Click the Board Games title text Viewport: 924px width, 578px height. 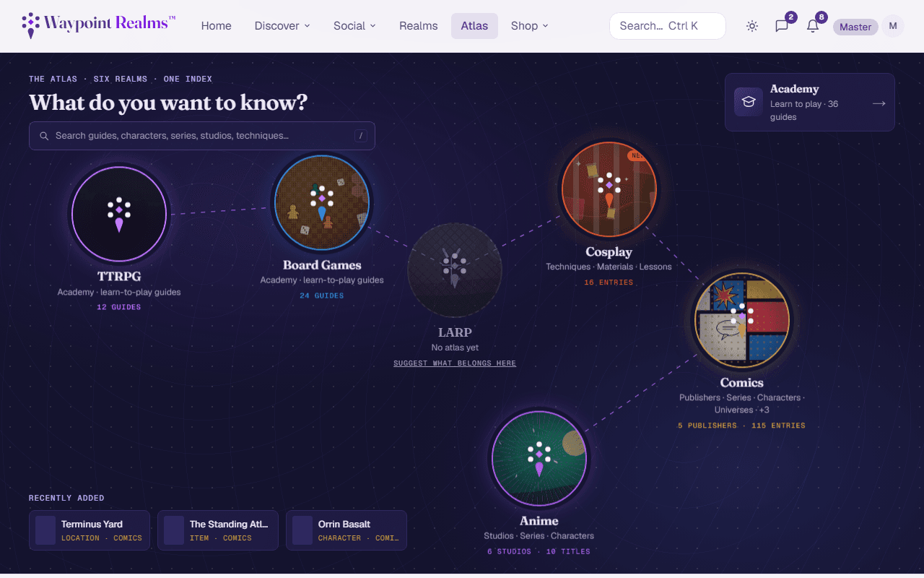click(x=322, y=265)
